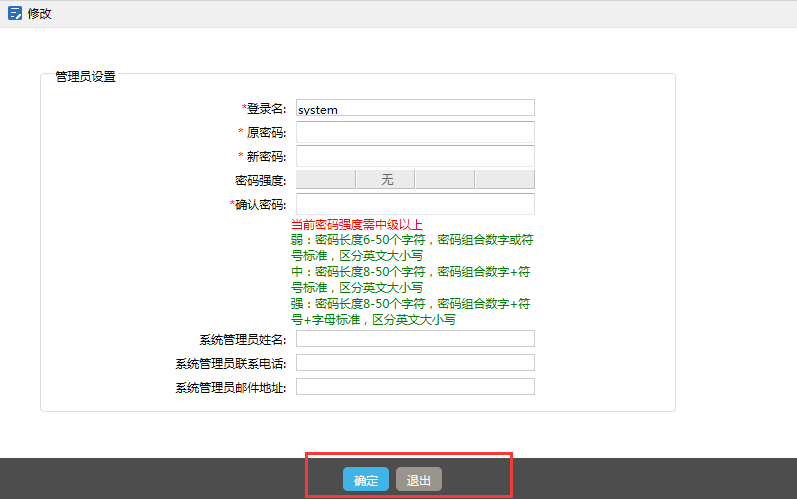Click the last password strength segment
This screenshot has width=797, height=499.
click(505, 180)
